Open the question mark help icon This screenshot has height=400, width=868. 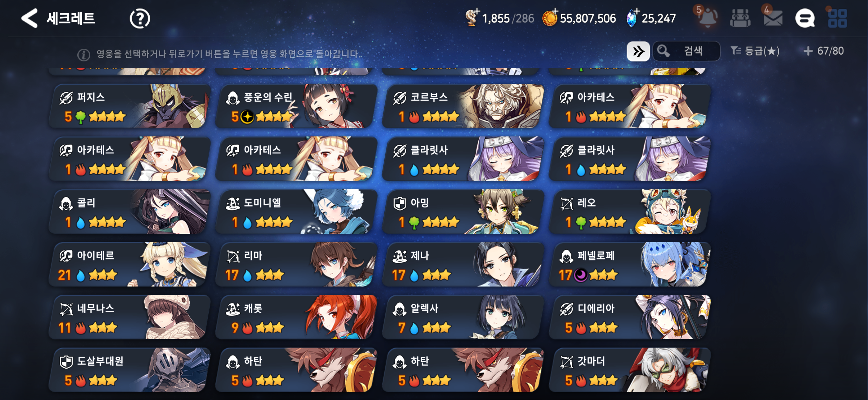pyautogui.click(x=140, y=19)
